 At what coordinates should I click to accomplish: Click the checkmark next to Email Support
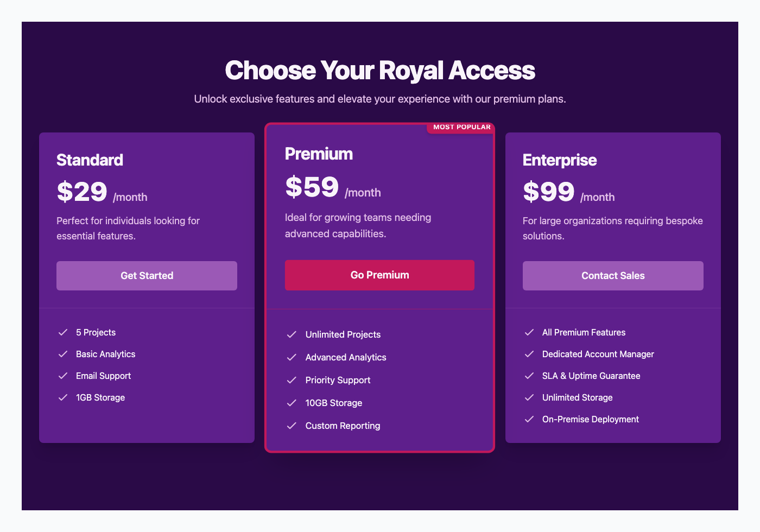[x=62, y=376]
